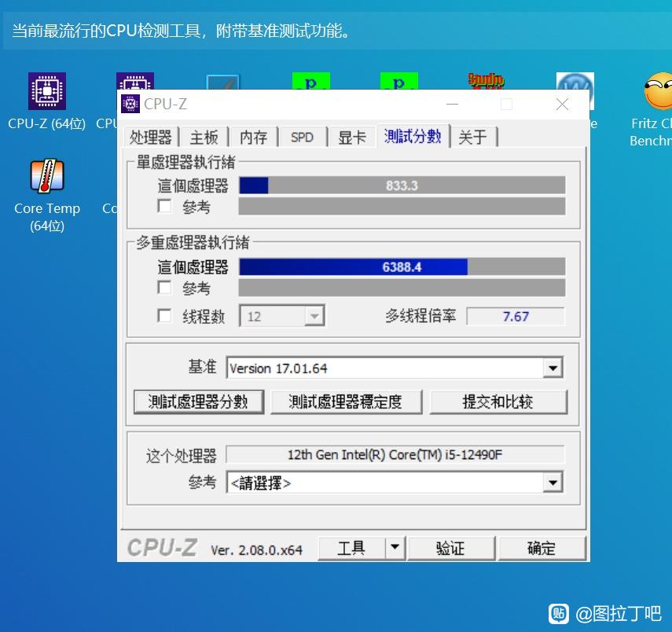The height and width of the screenshot is (632, 672).
Task: Enable 參考 checkbox under multi-thread section
Action: point(164,287)
